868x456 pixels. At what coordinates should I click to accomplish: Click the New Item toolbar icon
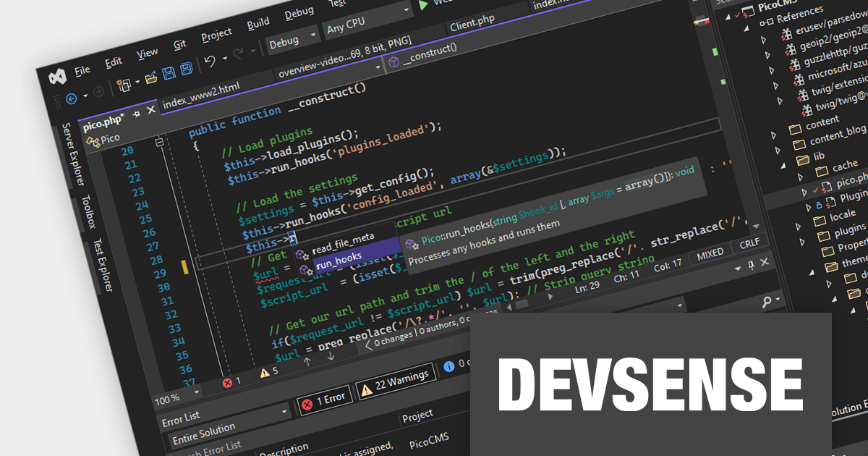click(x=124, y=83)
